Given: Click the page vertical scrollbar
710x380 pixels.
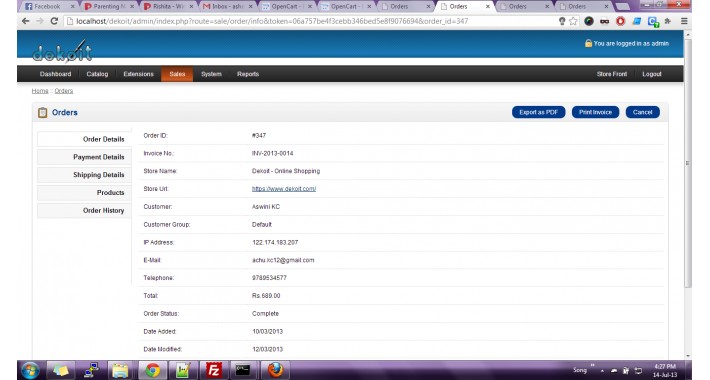Looking at the screenshot, I should (687, 163).
